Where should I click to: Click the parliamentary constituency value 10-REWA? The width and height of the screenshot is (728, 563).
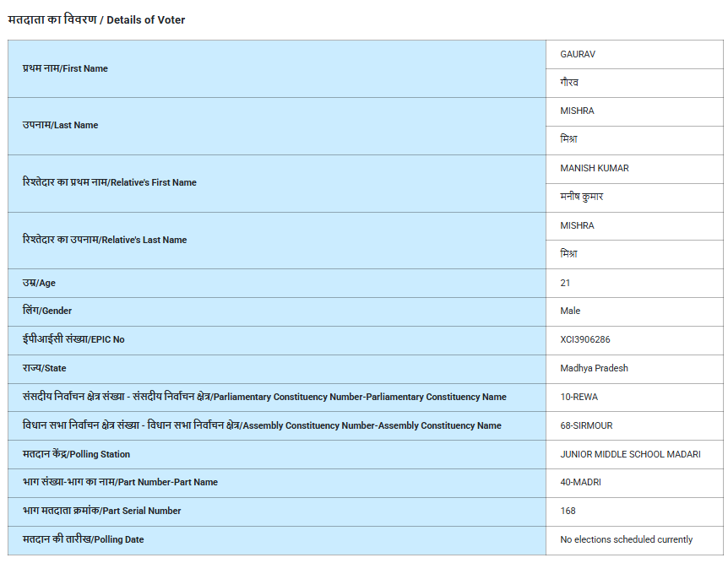click(x=579, y=397)
